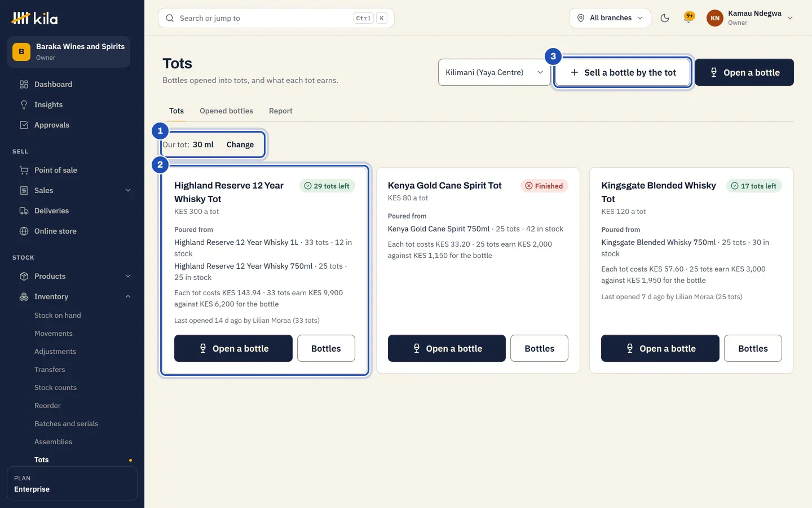The image size is (812, 508).
Task: Click the Baraka Wines and Spirits badge icon
Action: [x=21, y=51]
